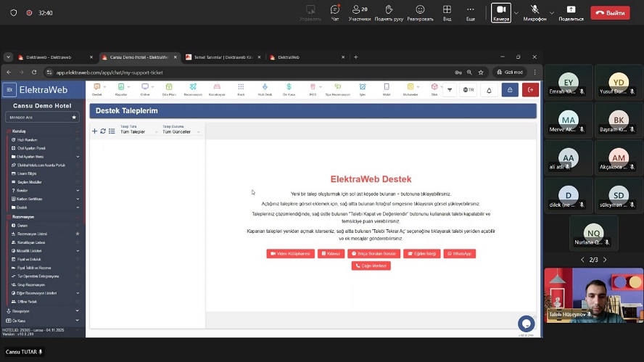Screen dimensions: 644x362
Task: Click the TR language selector button
Action: coord(468,90)
